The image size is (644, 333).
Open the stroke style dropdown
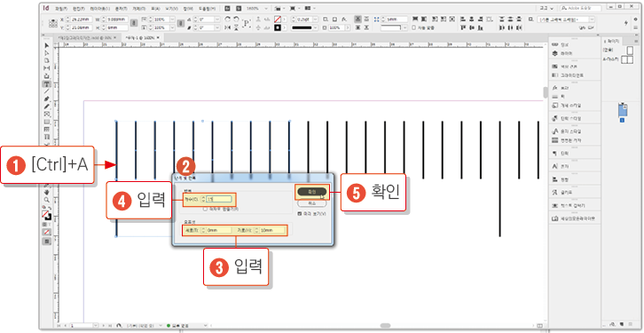coord(316,28)
